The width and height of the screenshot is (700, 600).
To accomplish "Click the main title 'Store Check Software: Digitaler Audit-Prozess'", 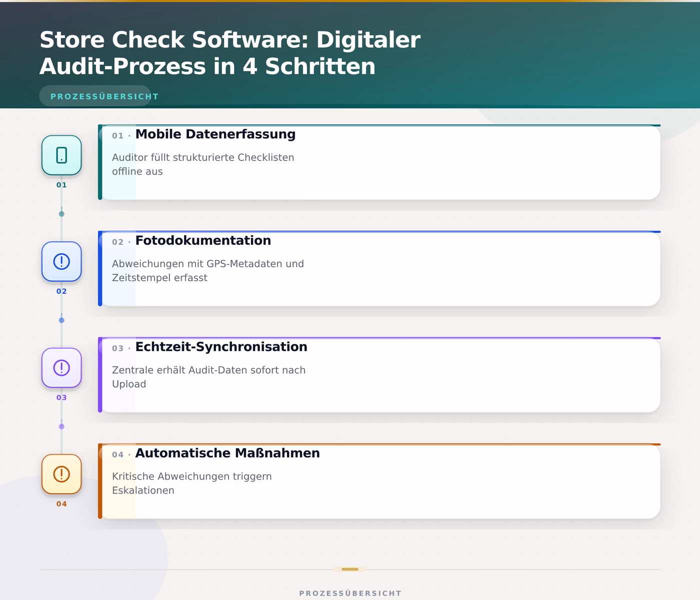I will pos(230,53).
